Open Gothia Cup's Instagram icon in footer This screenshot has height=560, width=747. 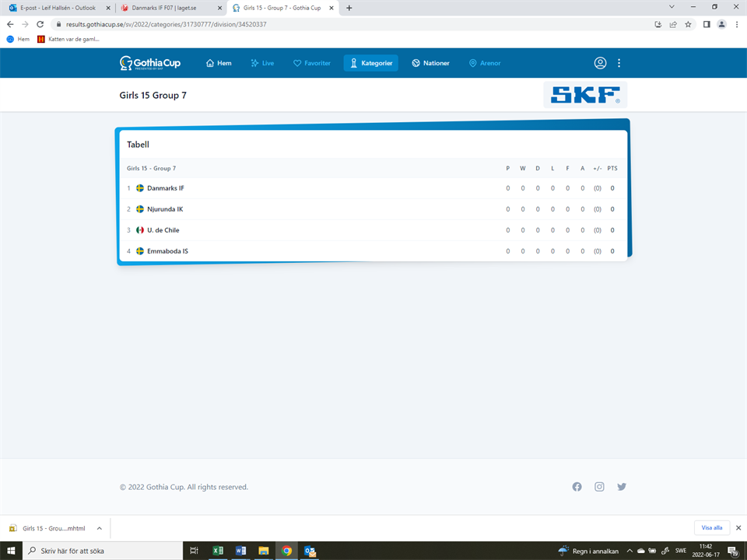[599, 487]
